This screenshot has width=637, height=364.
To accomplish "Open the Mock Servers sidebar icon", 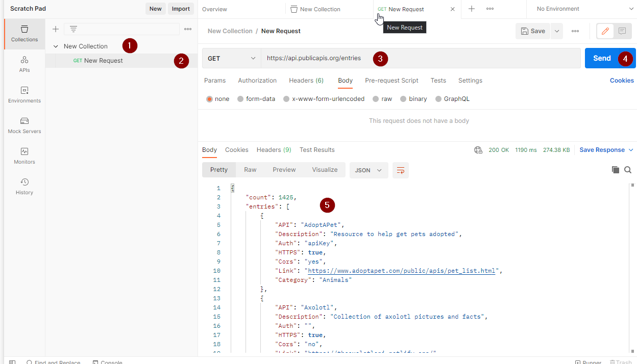I will (24, 125).
